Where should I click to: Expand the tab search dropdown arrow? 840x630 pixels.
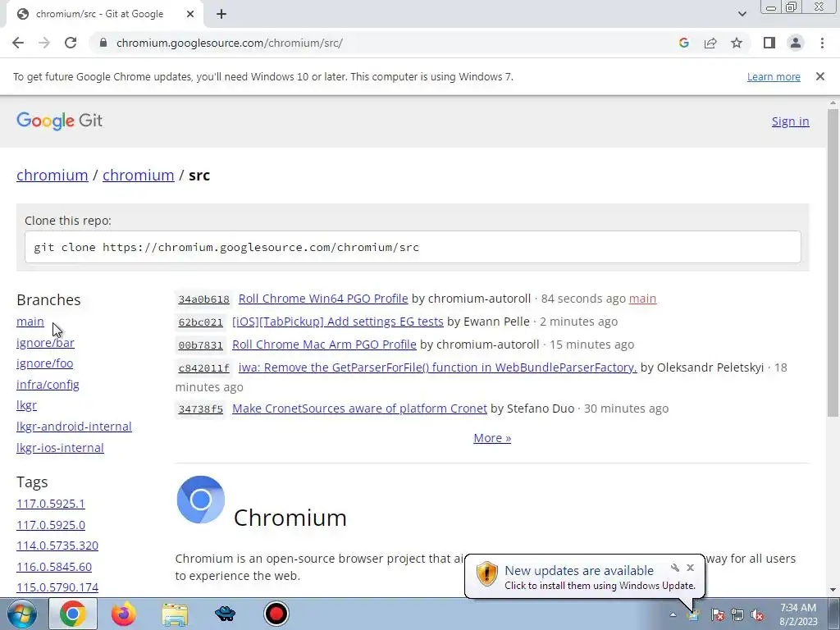(742, 15)
